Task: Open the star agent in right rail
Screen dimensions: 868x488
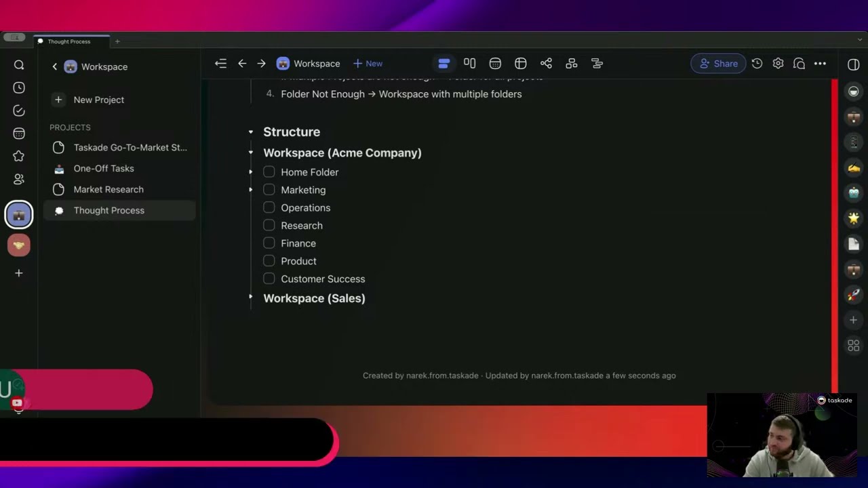Action: (854, 218)
